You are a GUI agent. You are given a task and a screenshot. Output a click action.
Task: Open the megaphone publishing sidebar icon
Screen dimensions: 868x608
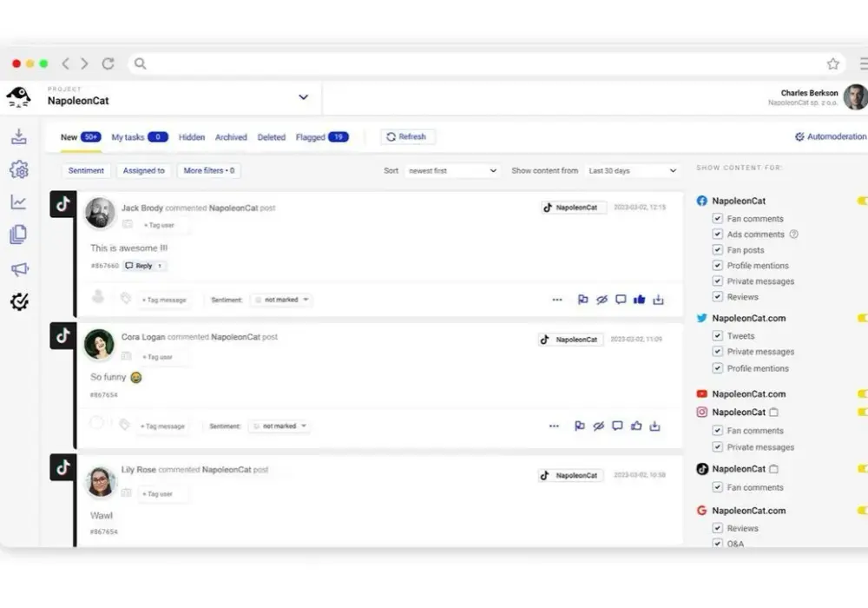point(19,269)
